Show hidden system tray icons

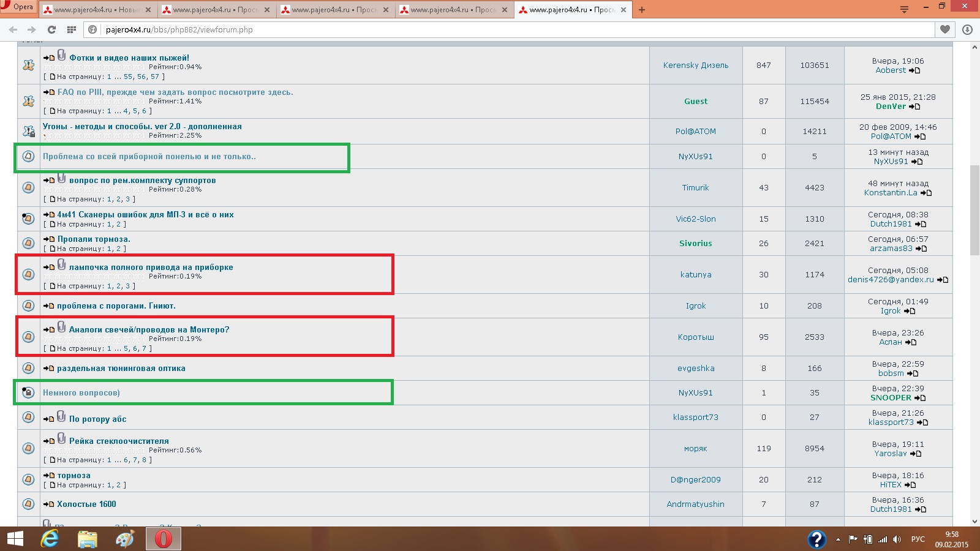[x=838, y=539]
